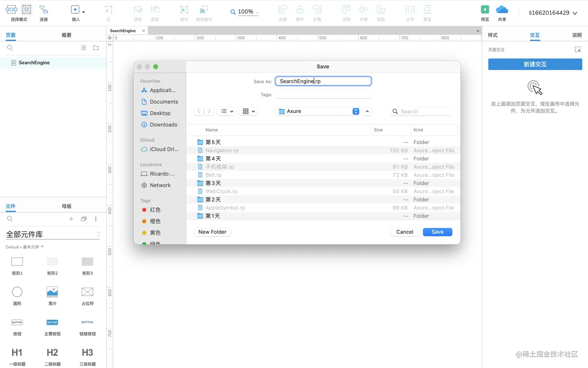The image size is (588, 368).
Task: Close the SearchEngine canvas tab
Action: 143,31
